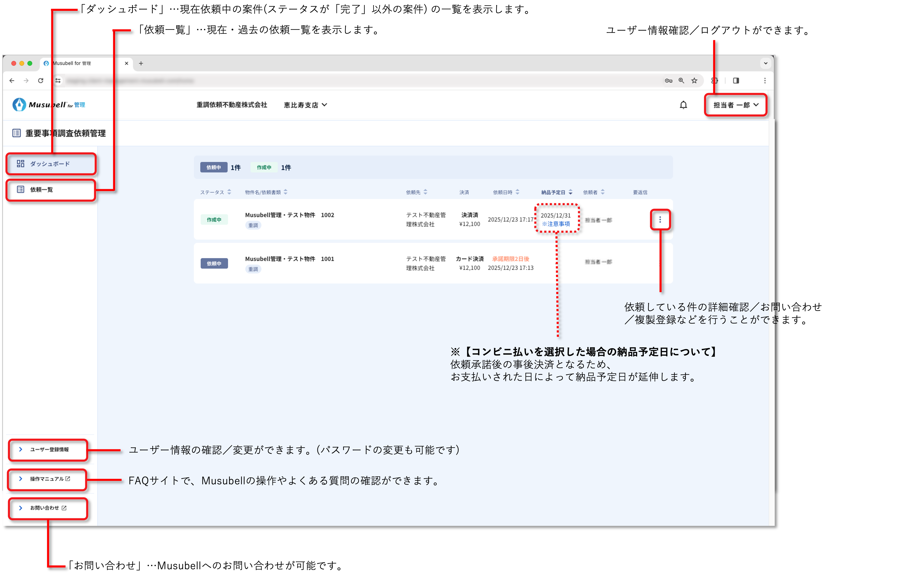Open the 担当者 一郎 user menu
This screenshot has height=579, width=924.
tap(735, 105)
